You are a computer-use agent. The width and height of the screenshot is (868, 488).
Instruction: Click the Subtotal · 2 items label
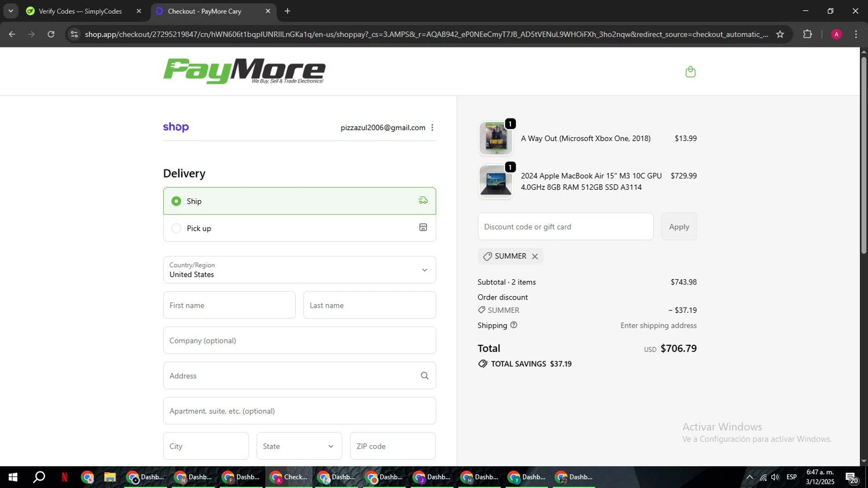pos(506,282)
